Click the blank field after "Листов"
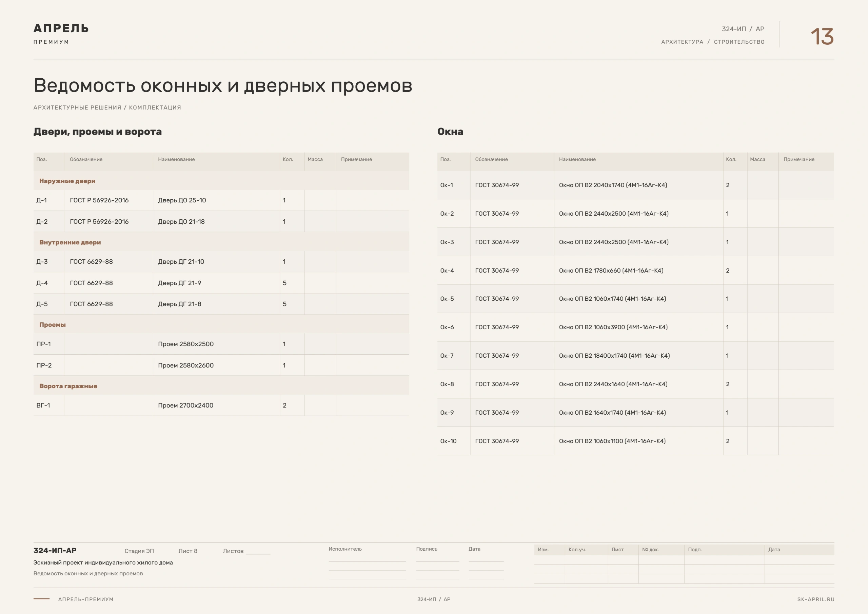The height and width of the screenshot is (614, 868). [x=258, y=551]
